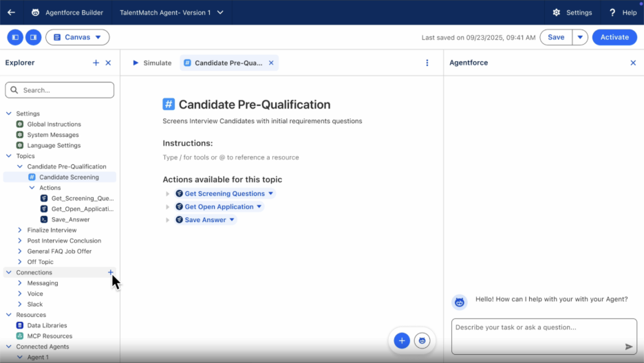Open System Messages

click(52, 135)
